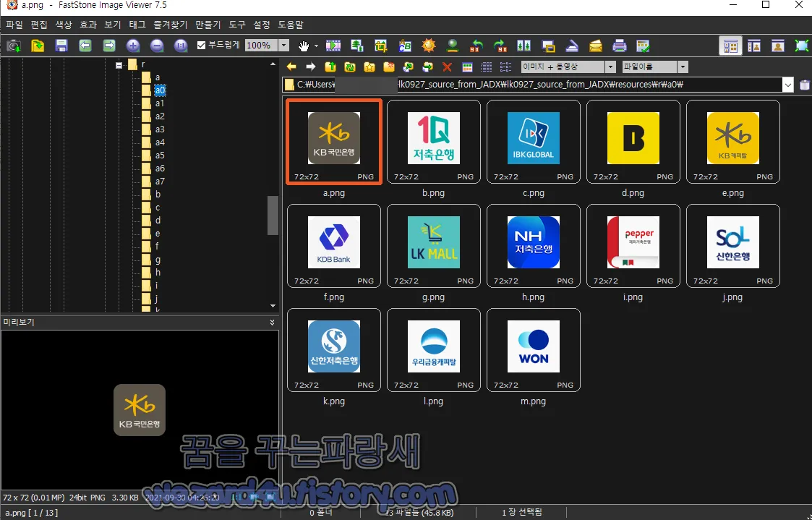Open the 파일이름 sort order dropdown
This screenshot has width=812, height=520.
coord(683,67)
